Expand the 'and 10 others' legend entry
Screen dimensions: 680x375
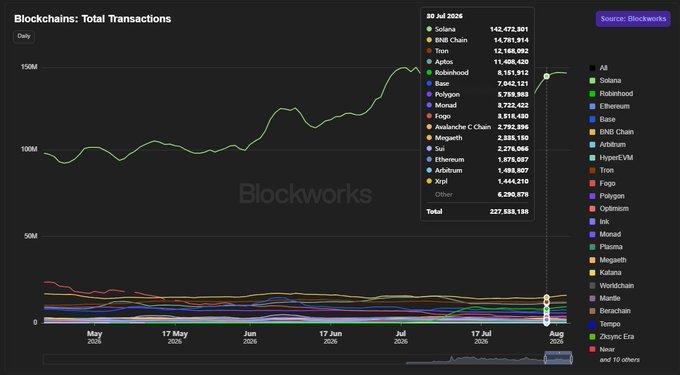619,360
